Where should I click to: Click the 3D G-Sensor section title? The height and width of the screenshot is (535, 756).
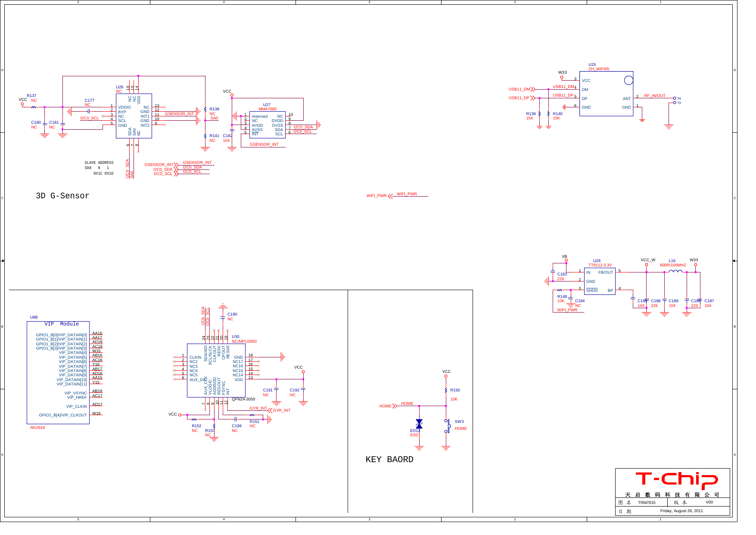tap(62, 196)
